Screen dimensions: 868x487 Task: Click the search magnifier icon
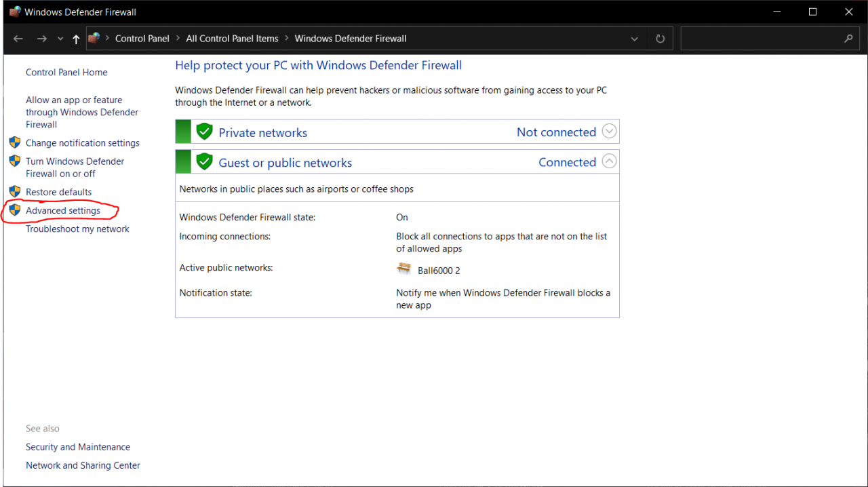tap(848, 39)
